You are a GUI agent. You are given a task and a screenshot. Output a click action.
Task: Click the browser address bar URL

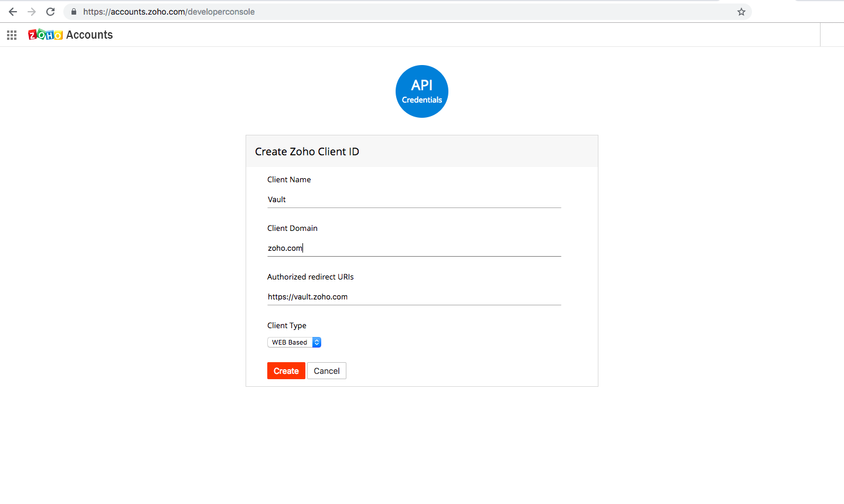click(x=169, y=12)
